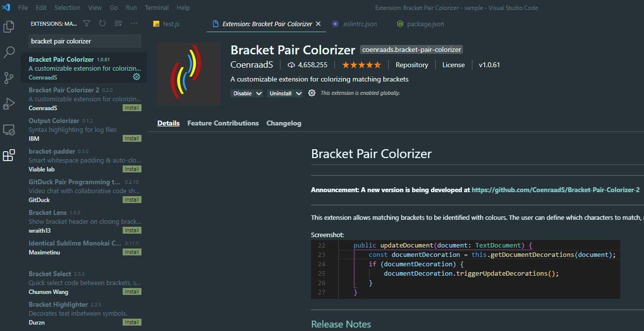Click the install count 4,658,255
Screen dimensions: 644x331
pos(307,65)
